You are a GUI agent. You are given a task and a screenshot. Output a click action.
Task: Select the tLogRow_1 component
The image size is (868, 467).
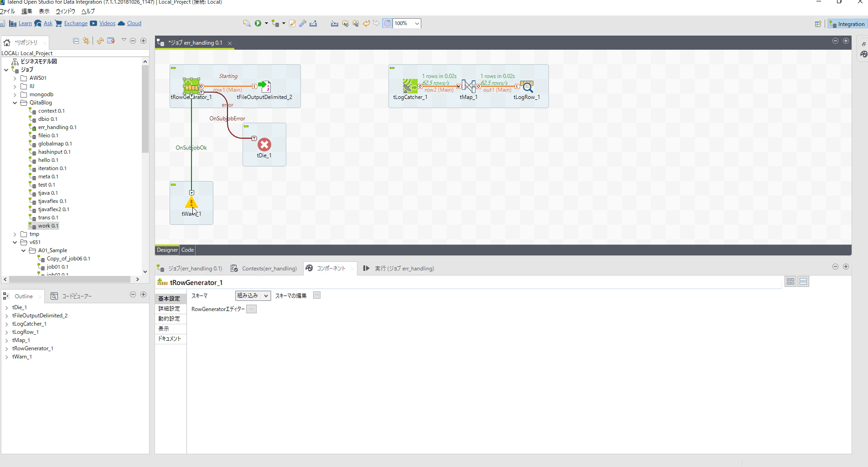coord(527,86)
